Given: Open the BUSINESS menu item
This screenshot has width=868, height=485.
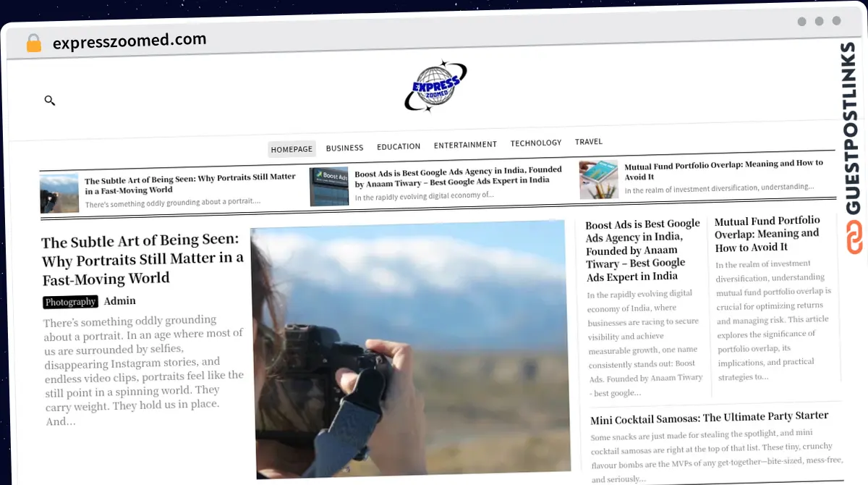Looking at the screenshot, I should pyautogui.click(x=344, y=148).
